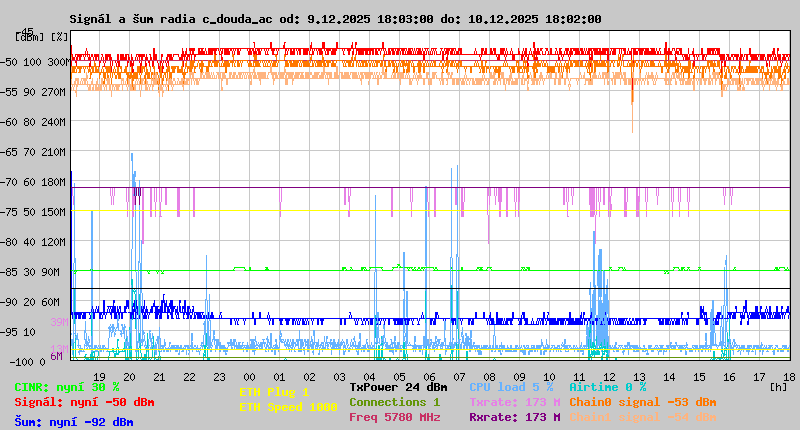Select the faded Chain1 signal legend entry

coord(642,417)
